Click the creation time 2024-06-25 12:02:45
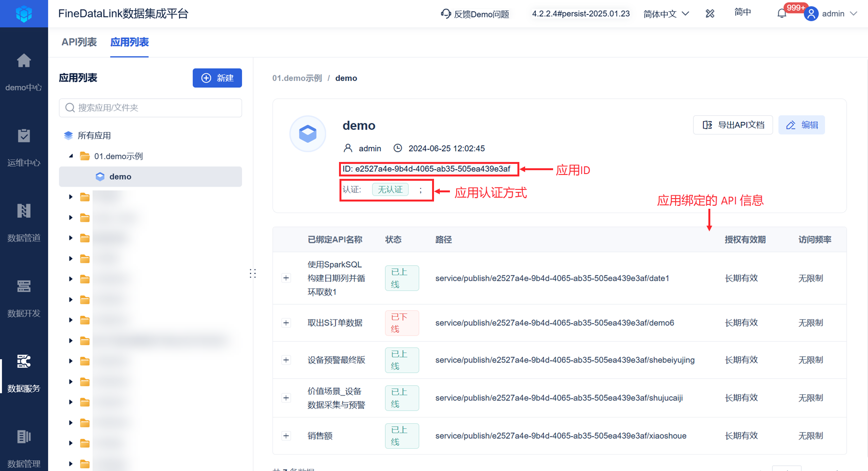868x471 pixels. (x=447, y=148)
